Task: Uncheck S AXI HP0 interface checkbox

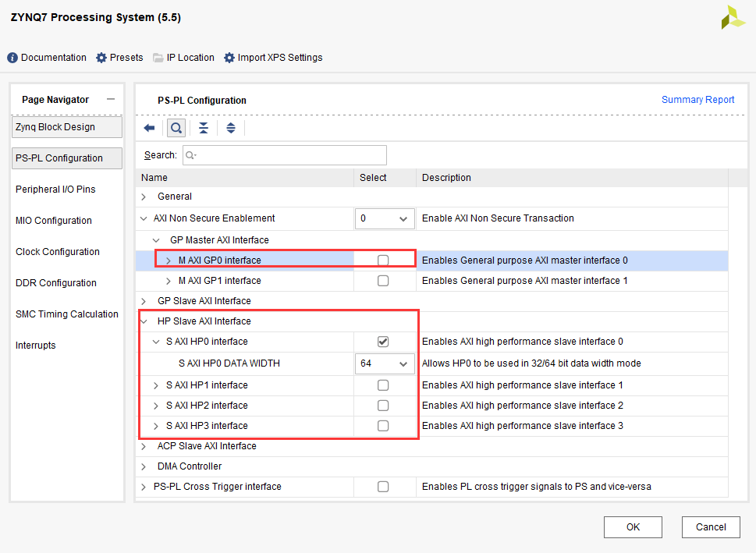Action: (383, 342)
